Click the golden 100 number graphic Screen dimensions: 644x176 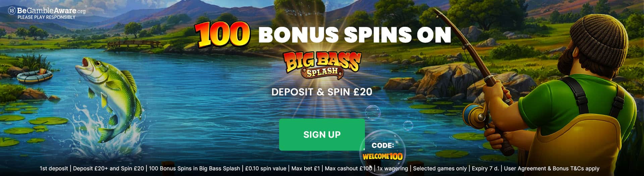point(222,35)
